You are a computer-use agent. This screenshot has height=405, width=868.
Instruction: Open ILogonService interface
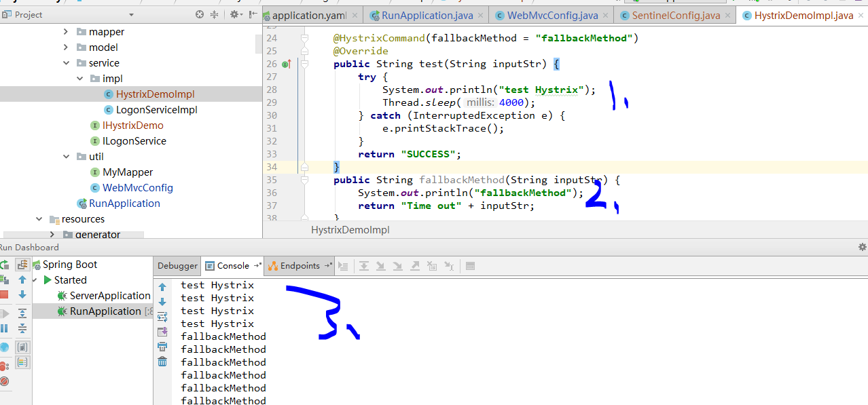[x=134, y=141]
